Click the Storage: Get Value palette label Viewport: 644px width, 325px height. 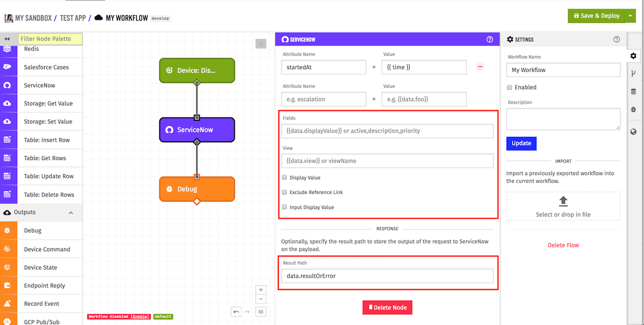[48, 103]
